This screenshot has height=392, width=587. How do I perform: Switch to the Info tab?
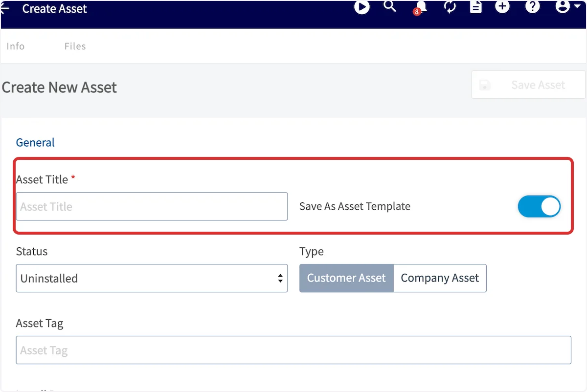[x=15, y=46]
